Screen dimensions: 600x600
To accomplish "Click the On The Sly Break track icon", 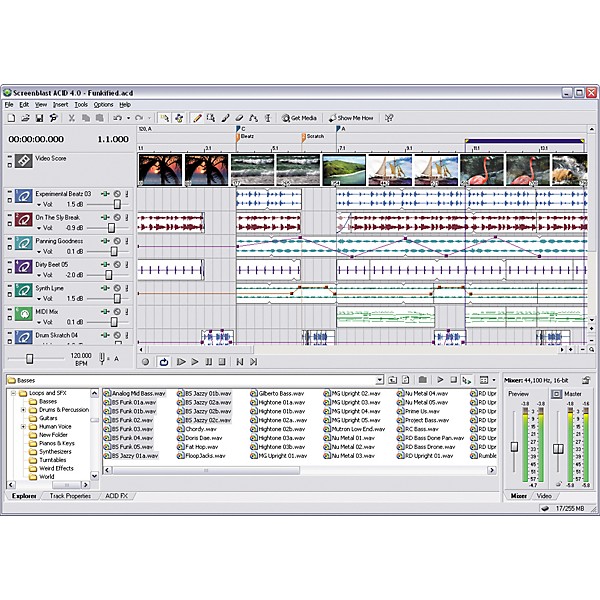I will (x=24, y=220).
